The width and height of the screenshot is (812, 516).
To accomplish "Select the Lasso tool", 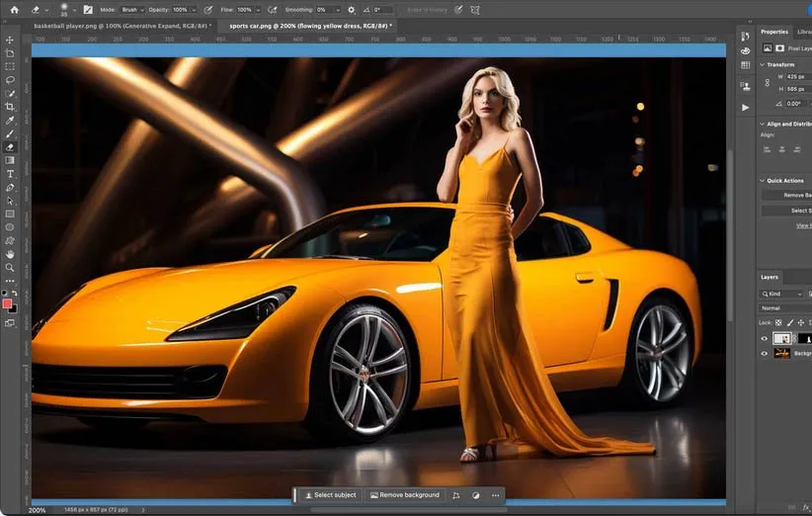I will click(10, 80).
